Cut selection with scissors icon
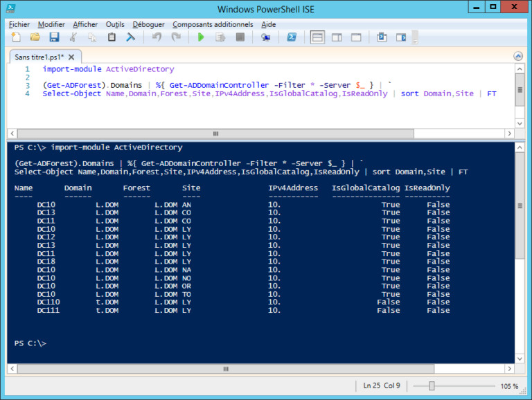532x400 pixels. coord(73,37)
